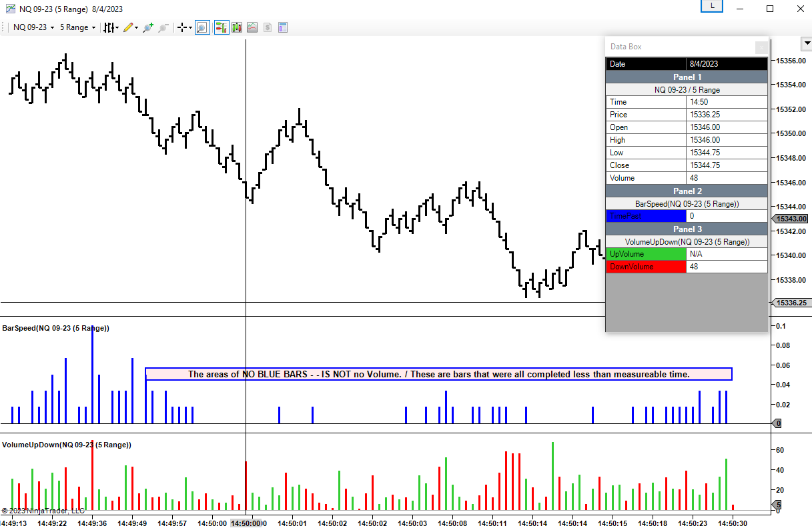Click the Low row in Data Box
This screenshot has height=532, width=812.
(687, 153)
